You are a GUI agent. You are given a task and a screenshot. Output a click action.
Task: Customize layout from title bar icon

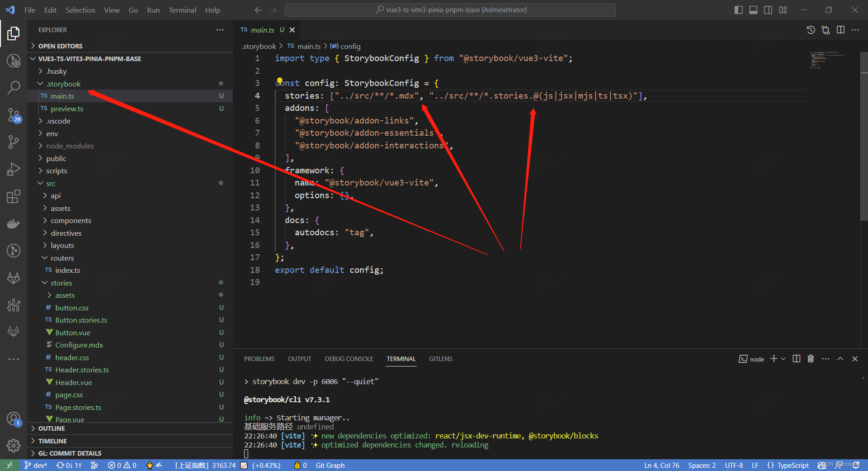[x=783, y=10]
